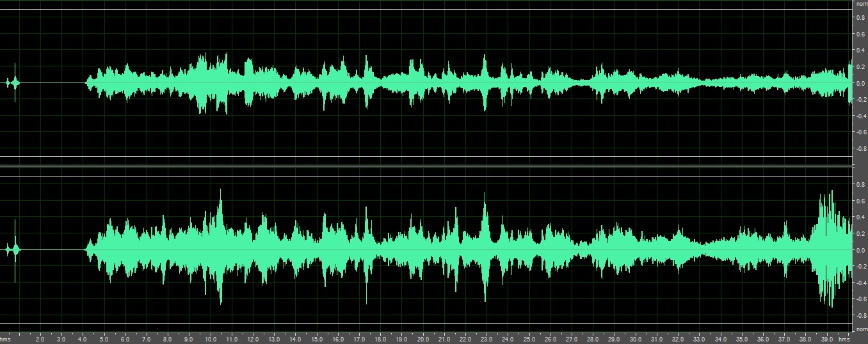Click the 4.0 mark on the time ruler
The width and height of the screenshot is (868, 344).
[82, 340]
